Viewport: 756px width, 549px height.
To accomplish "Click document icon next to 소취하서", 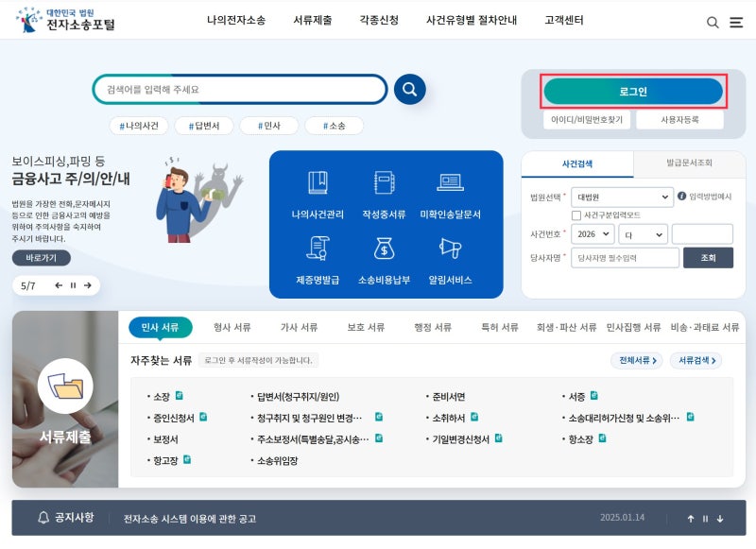I will (x=474, y=417).
